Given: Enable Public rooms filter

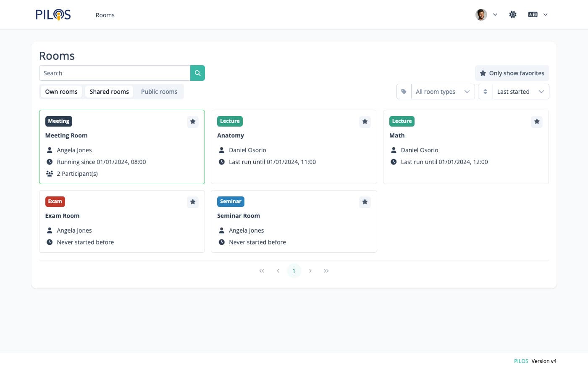Looking at the screenshot, I should (159, 92).
